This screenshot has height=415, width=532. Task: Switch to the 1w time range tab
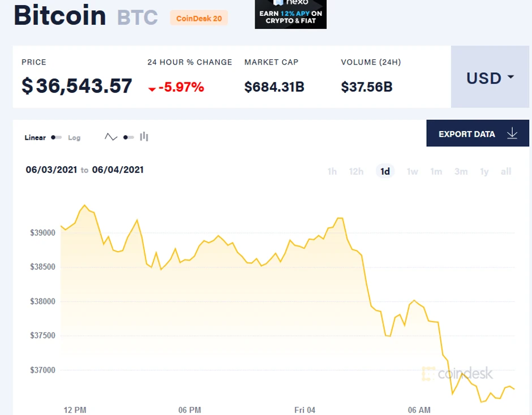[412, 171]
